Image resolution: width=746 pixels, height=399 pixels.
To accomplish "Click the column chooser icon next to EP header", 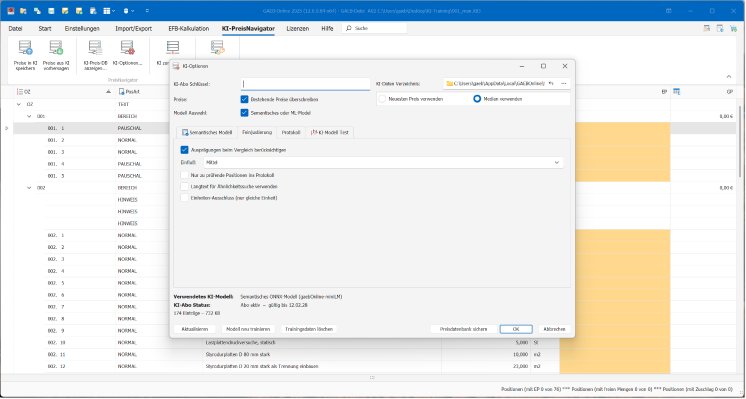I will pos(676,92).
